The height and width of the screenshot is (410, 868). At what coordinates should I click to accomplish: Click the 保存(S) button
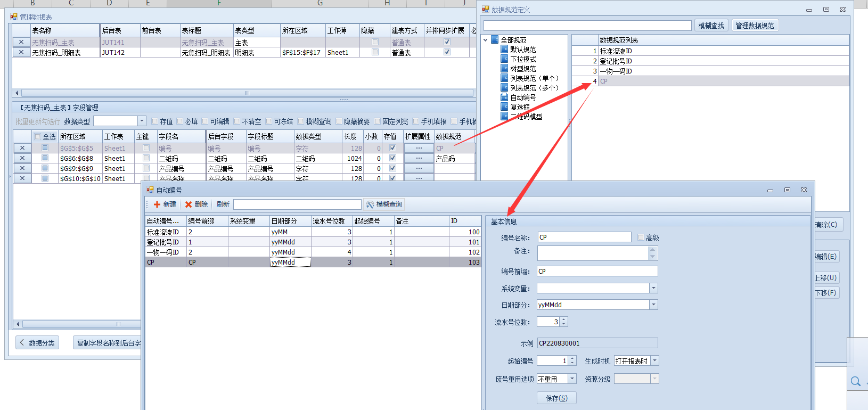[556, 398]
